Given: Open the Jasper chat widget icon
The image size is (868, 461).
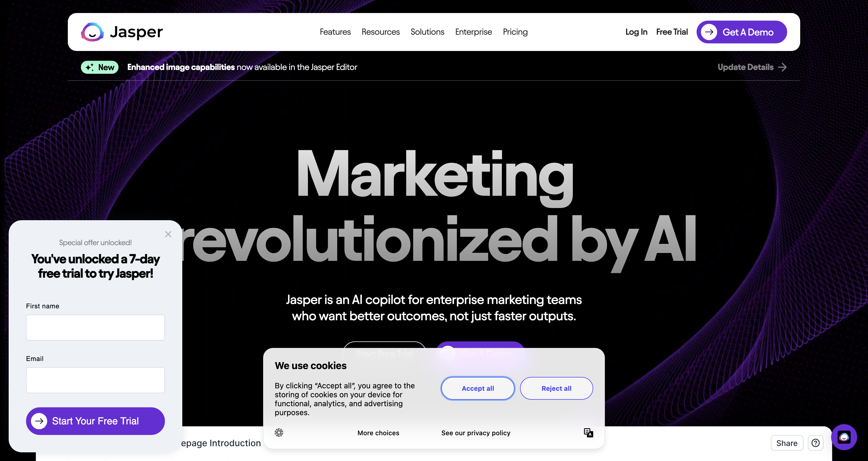Looking at the screenshot, I should (x=844, y=437).
